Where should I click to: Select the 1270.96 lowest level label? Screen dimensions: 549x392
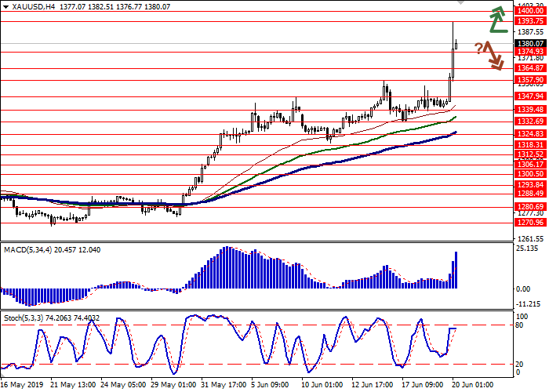click(530, 222)
